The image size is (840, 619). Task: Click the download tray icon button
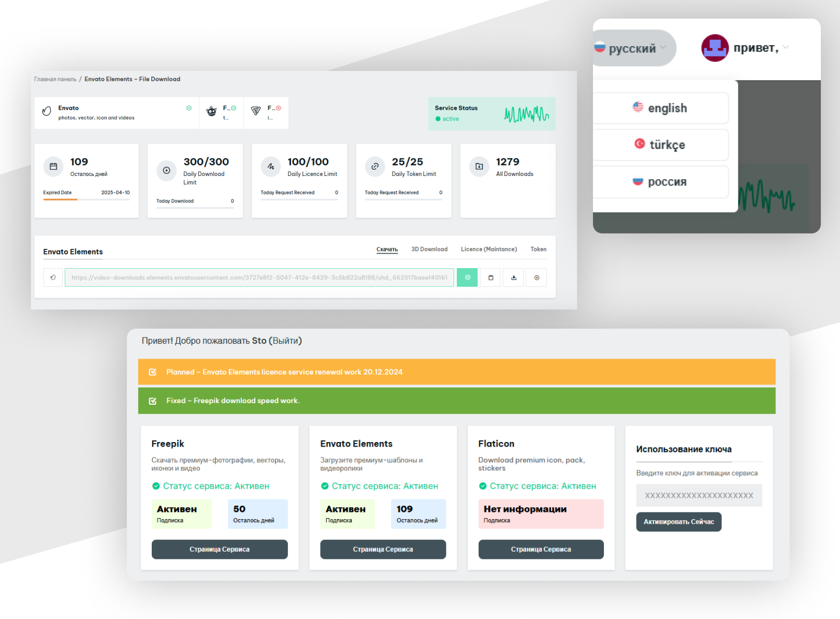point(514,277)
